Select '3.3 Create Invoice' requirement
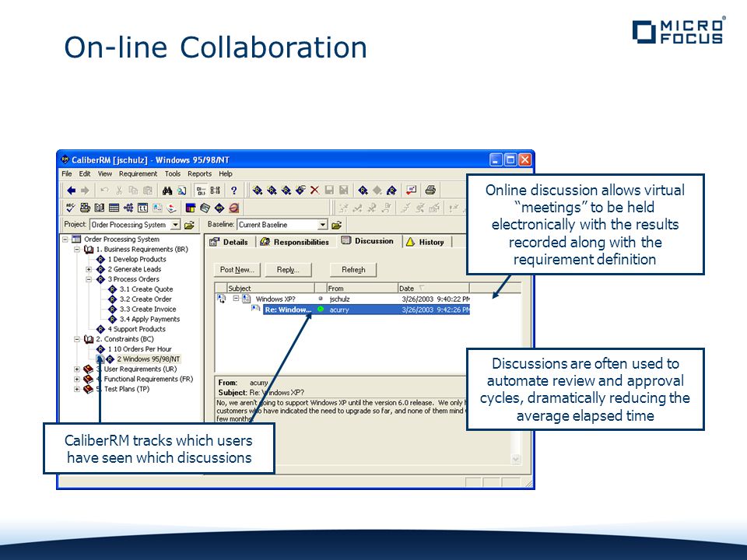The height and width of the screenshot is (560, 747). (x=148, y=309)
